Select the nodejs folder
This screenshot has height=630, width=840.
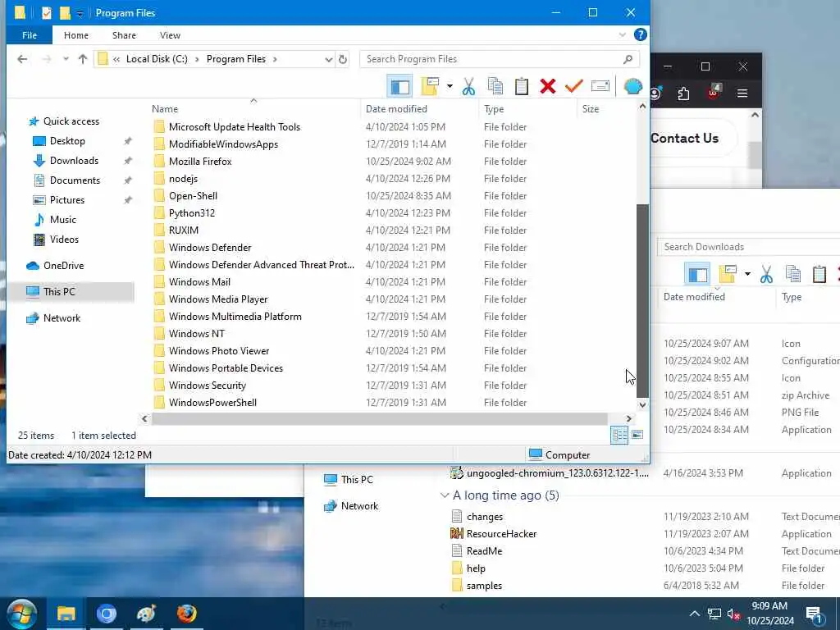pyautogui.click(x=183, y=178)
